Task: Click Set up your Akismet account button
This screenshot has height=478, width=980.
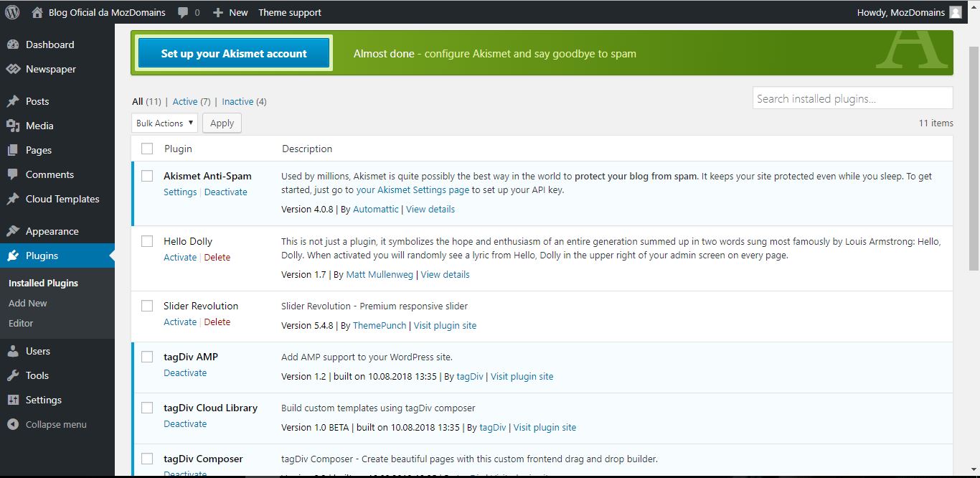Action: click(x=234, y=53)
